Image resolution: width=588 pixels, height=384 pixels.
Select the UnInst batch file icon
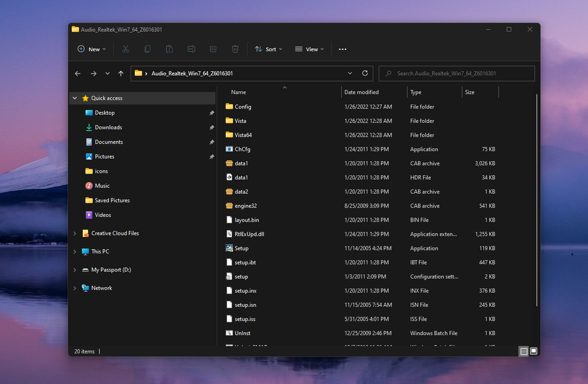[229, 333]
